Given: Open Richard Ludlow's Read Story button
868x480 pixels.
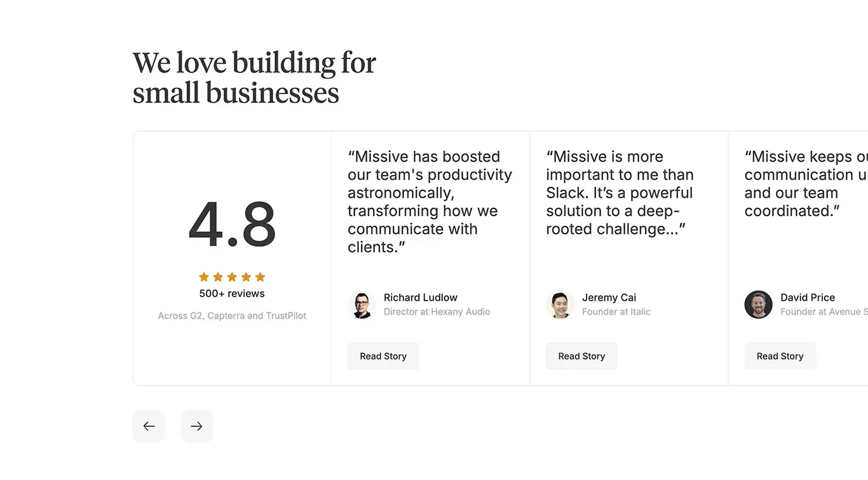Looking at the screenshot, I should [383, 356].
